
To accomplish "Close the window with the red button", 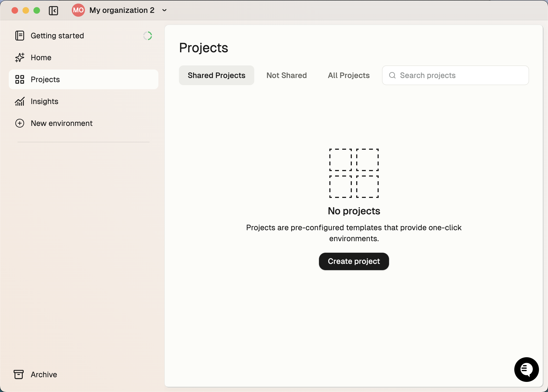I will coord(15,10).
